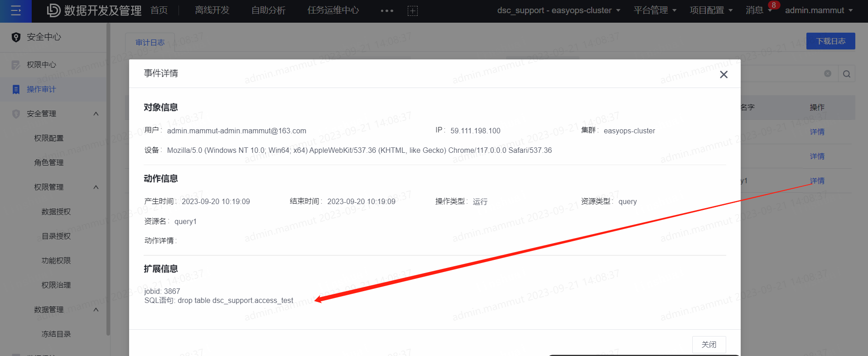Image resolution: width=868 pixels, height=356 pixels.
Task: Clear the search field with circle-x icon
Action: (828, 73)
